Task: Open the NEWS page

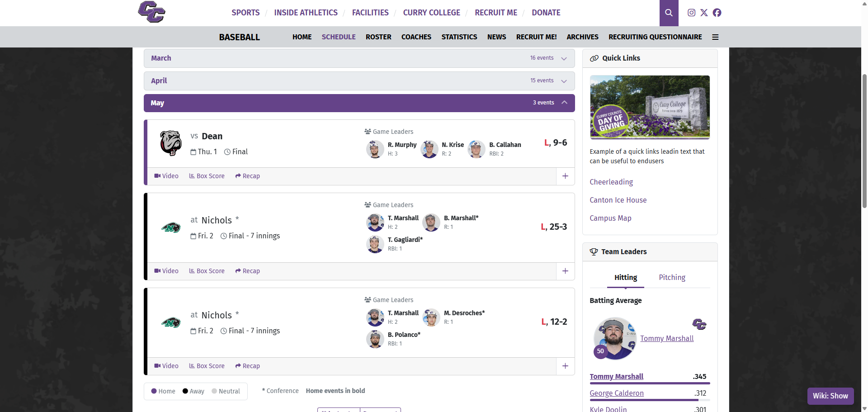Action: [497, 37]
